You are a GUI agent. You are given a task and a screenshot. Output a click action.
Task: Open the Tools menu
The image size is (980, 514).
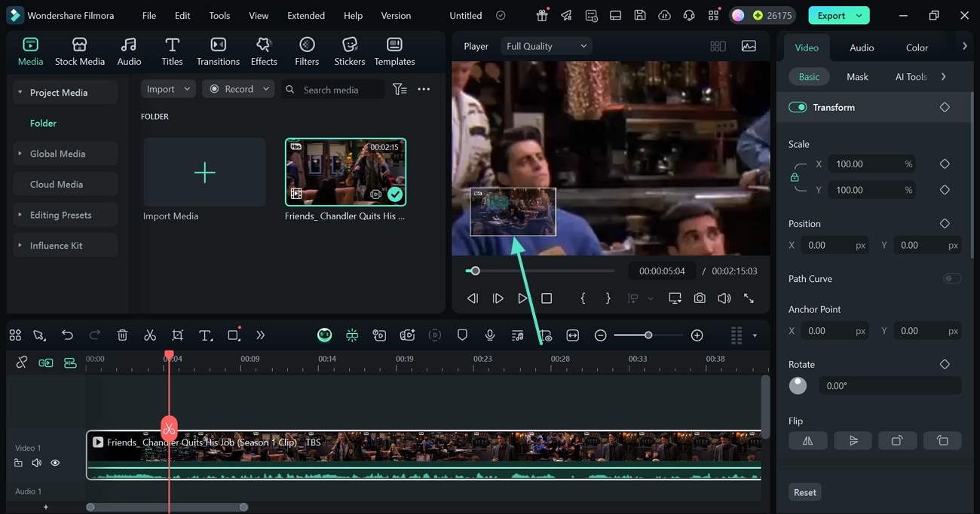(219, 15)
